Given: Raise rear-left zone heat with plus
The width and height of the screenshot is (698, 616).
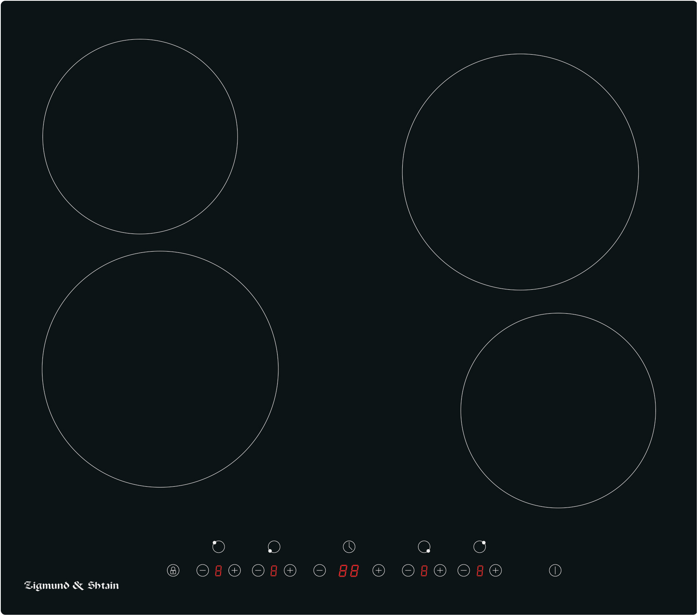Looking at the screenshot, I should click(234, 570).
